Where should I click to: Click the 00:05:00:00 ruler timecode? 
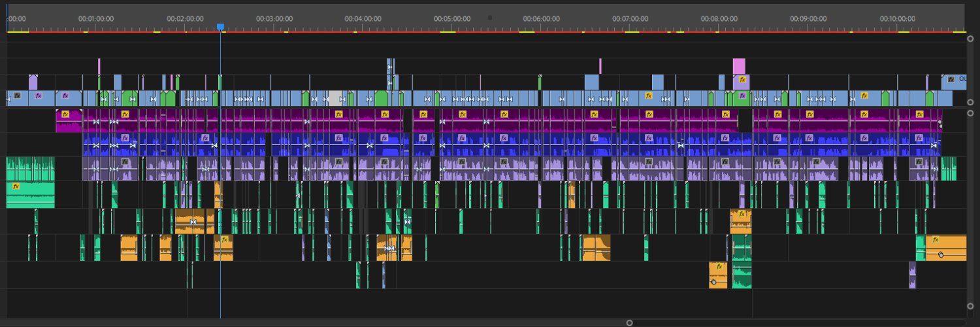[452, 19]
